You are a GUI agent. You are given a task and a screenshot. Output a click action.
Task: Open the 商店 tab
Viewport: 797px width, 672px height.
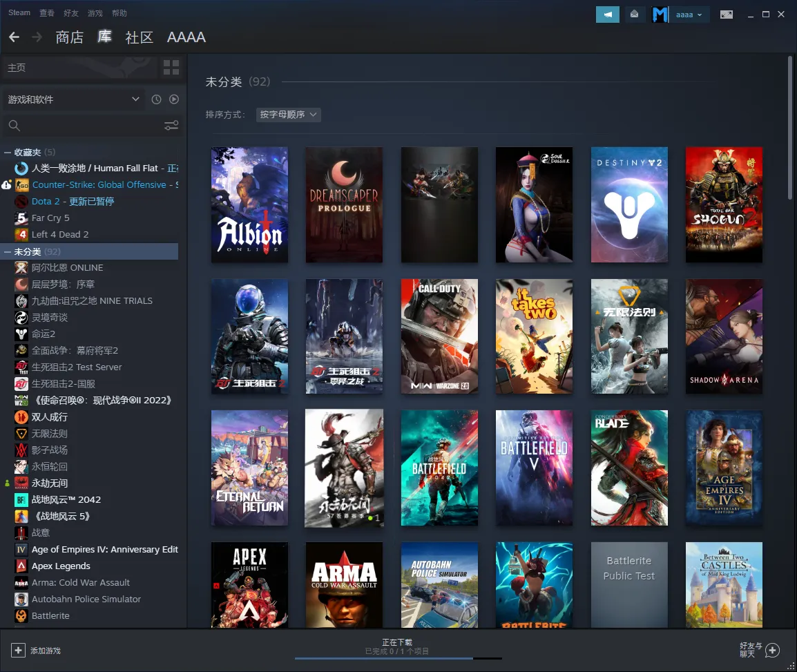click(69, 37)
